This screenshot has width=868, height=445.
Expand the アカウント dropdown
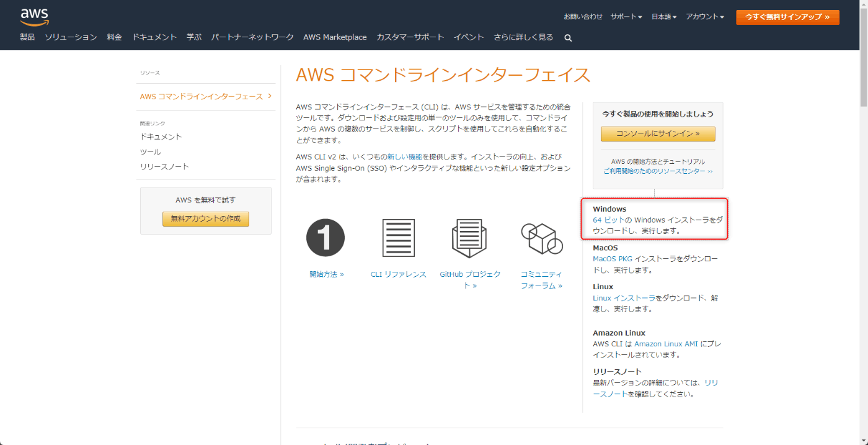pyautogui.click(x=705, y=17)
